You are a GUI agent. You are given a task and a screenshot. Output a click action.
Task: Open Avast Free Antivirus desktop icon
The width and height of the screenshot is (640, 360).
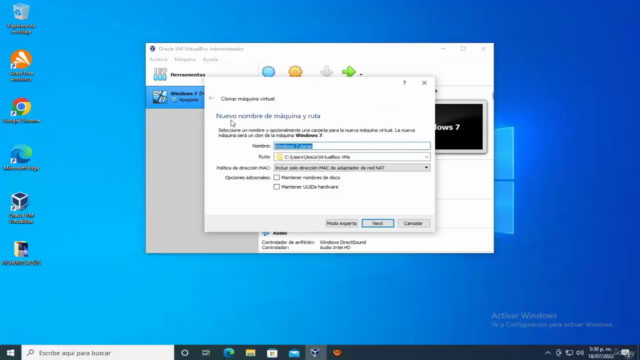pyautogui.click(x=21, y=66)
